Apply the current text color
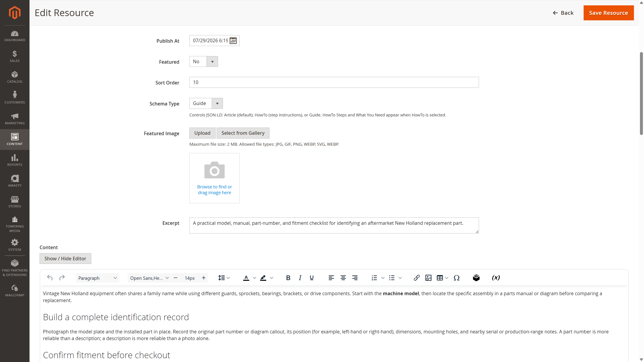644x362 pixels. click(246, 278)
